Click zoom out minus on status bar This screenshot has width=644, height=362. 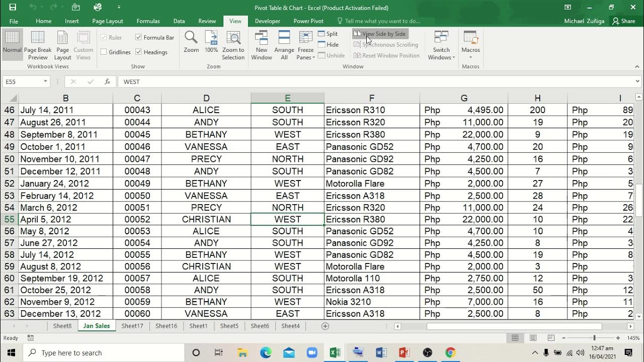[563, 338]
